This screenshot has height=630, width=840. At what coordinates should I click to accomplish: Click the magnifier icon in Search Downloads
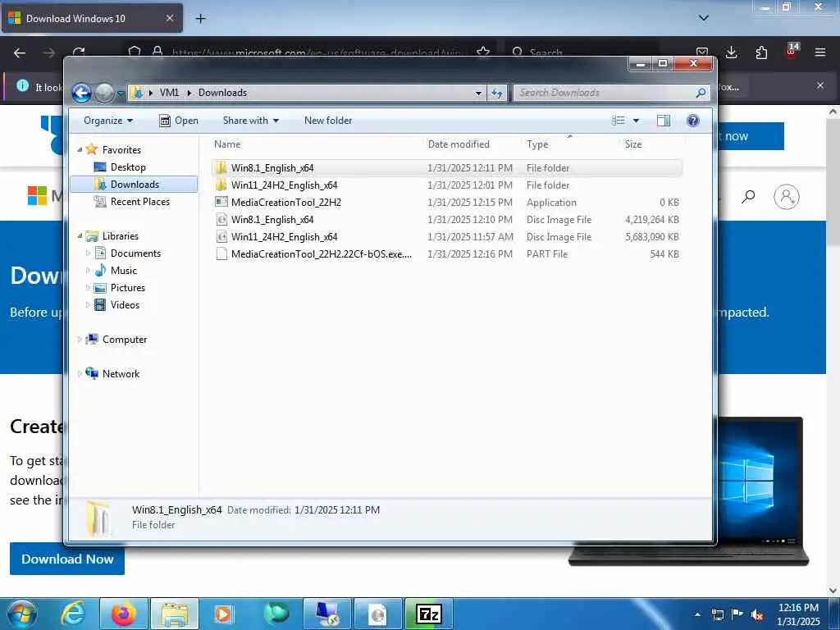(x=701, y=93)
